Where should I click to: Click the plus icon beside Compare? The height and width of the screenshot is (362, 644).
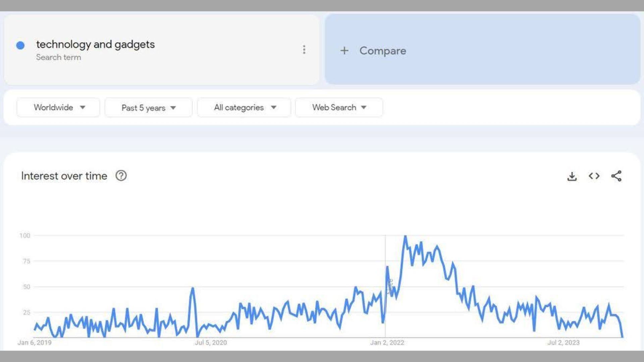344,51
